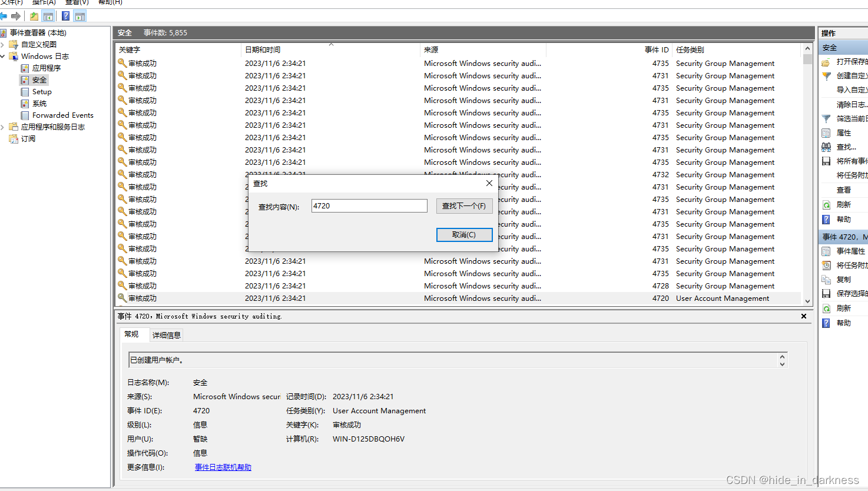This screenshot has width=868, height=491.
Task: Click attach task to this event icon
Action: pos(826,266)
